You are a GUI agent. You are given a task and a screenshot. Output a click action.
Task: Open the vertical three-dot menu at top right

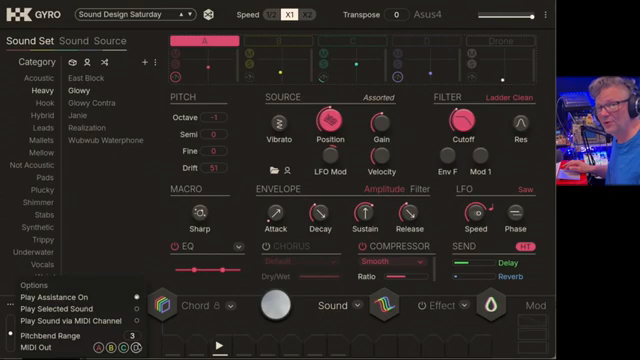click(545, 15)
